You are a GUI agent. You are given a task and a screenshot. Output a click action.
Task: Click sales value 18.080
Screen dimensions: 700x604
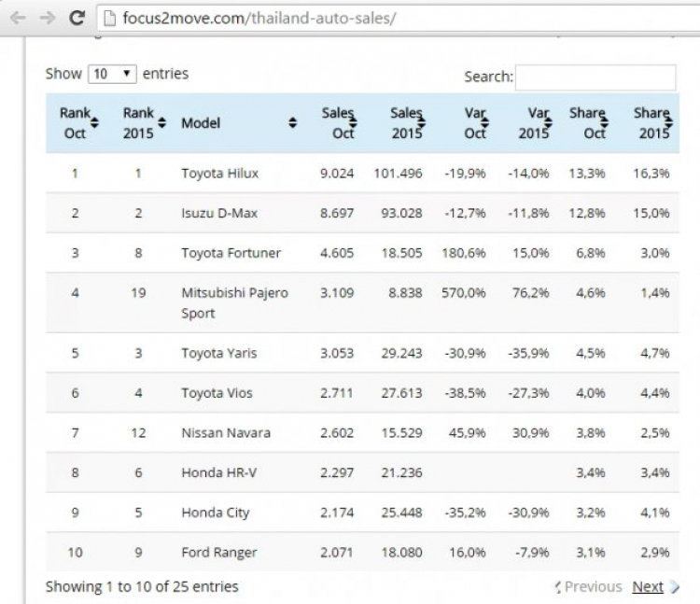tap(401, 553)
